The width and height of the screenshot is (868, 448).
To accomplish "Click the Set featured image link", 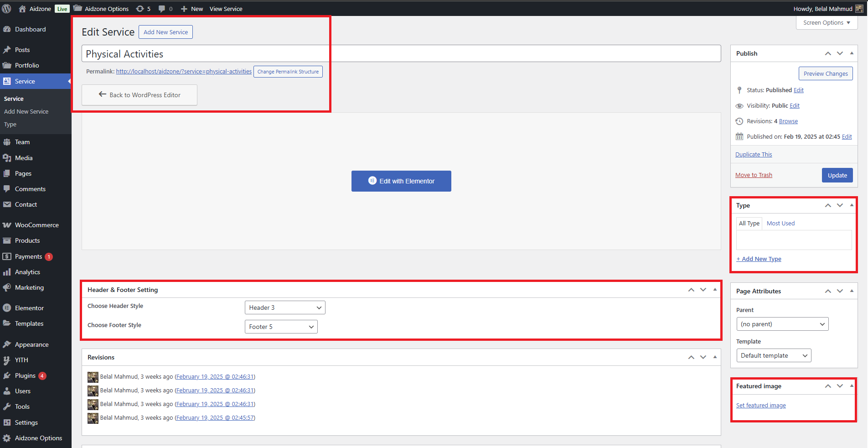I will pos(761,405).
